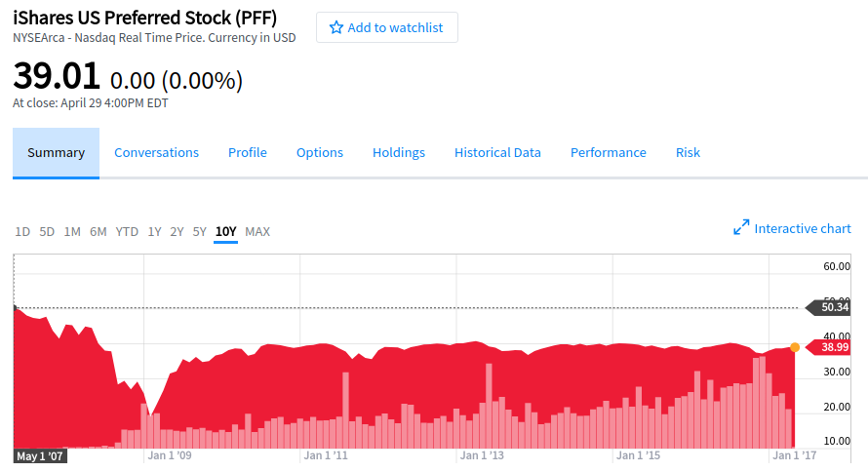Select the 5Y chart range

click(199, 232)
